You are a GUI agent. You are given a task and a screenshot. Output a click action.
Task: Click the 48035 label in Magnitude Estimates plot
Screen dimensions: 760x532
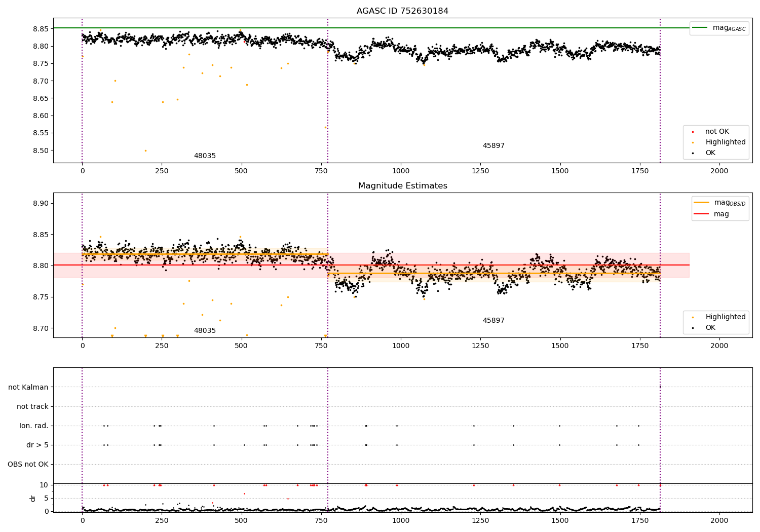[205, 331]
